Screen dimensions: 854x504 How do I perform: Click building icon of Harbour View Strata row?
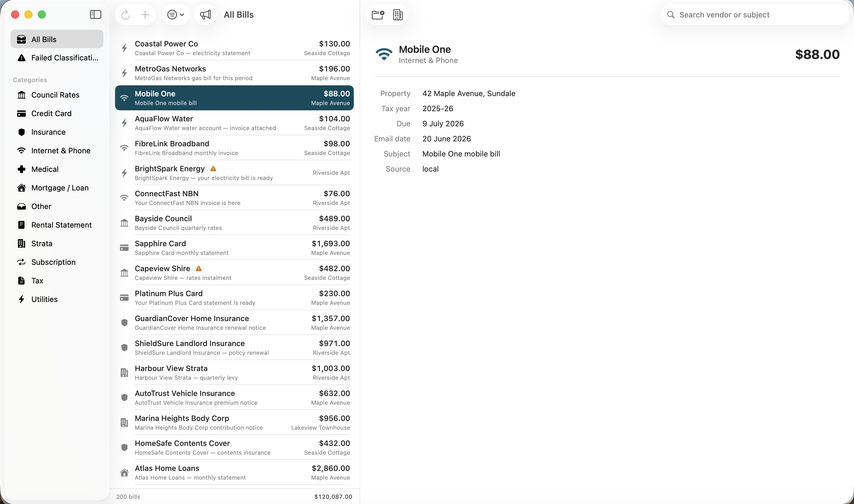[x=124, y=372]
